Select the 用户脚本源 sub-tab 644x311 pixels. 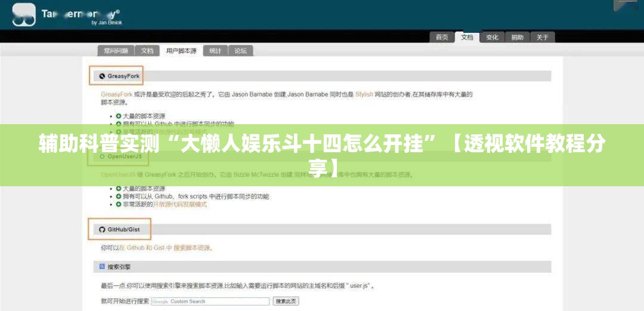(181, 51)
